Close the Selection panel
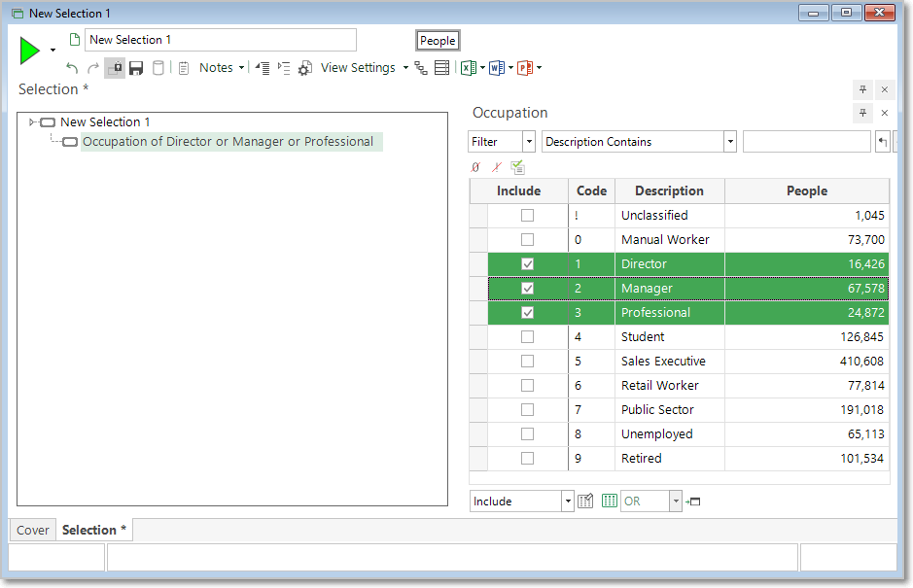The height and width of the screenshot is (588, 913). (x=885, y=89)
